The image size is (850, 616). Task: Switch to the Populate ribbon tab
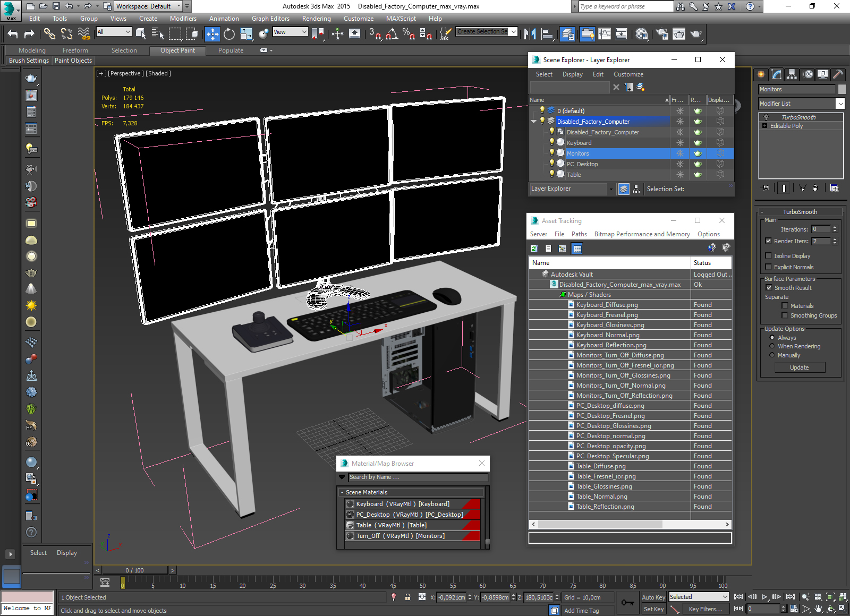(x=231, y=50)
